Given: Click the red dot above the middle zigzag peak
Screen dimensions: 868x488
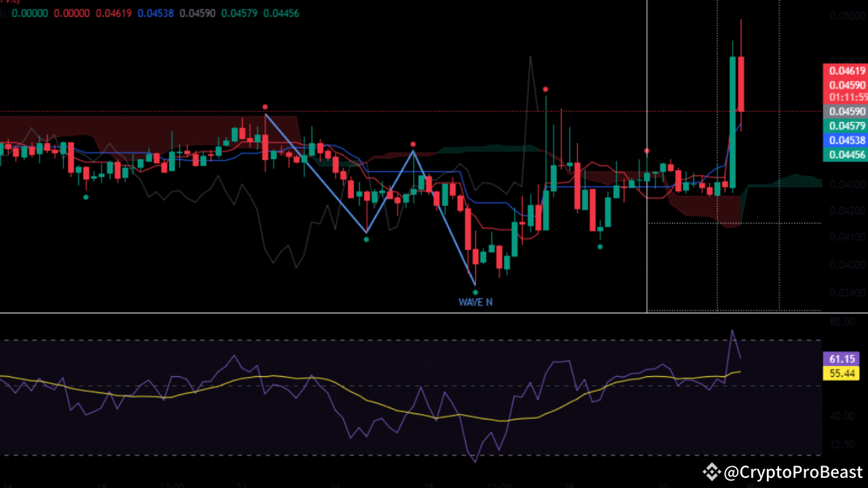Looking at the screenshot, I should pyautogui.click(x=413, y=143).
